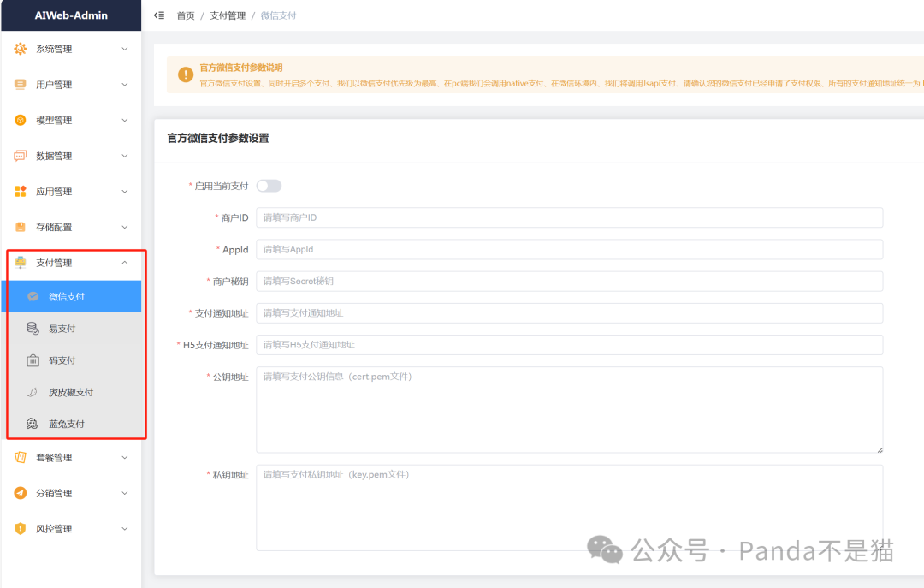
Task: Open the 套餐管理 menu label
Action: point(54,457)
